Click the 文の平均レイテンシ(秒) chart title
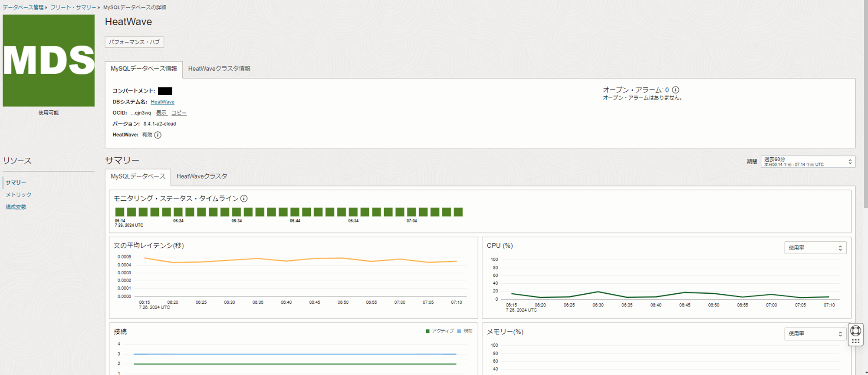 (149, 246)
